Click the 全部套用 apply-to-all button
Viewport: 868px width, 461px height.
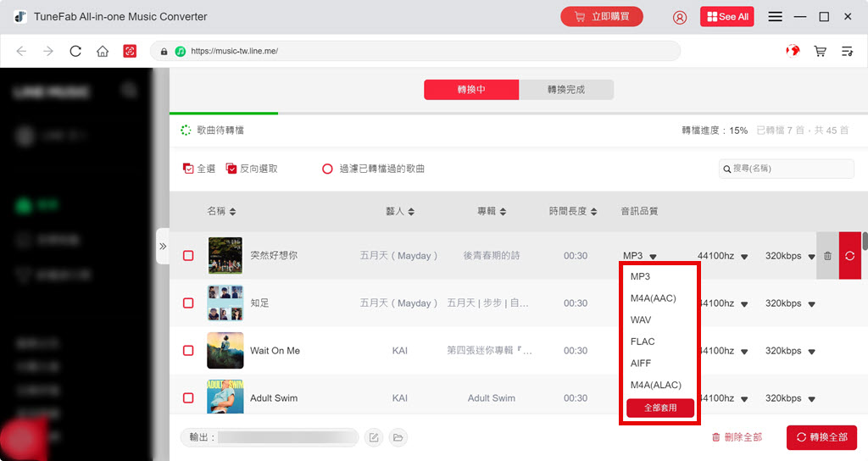coord(659,408)
